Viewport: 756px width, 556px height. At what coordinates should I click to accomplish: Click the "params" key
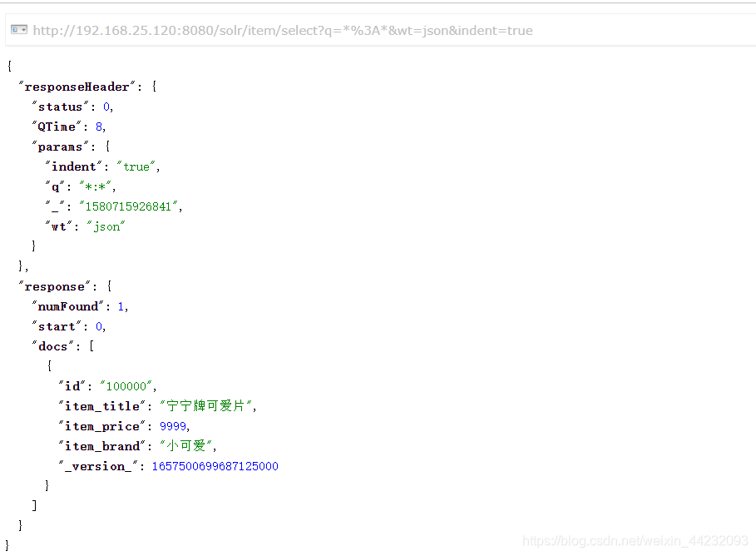[60, 146]
